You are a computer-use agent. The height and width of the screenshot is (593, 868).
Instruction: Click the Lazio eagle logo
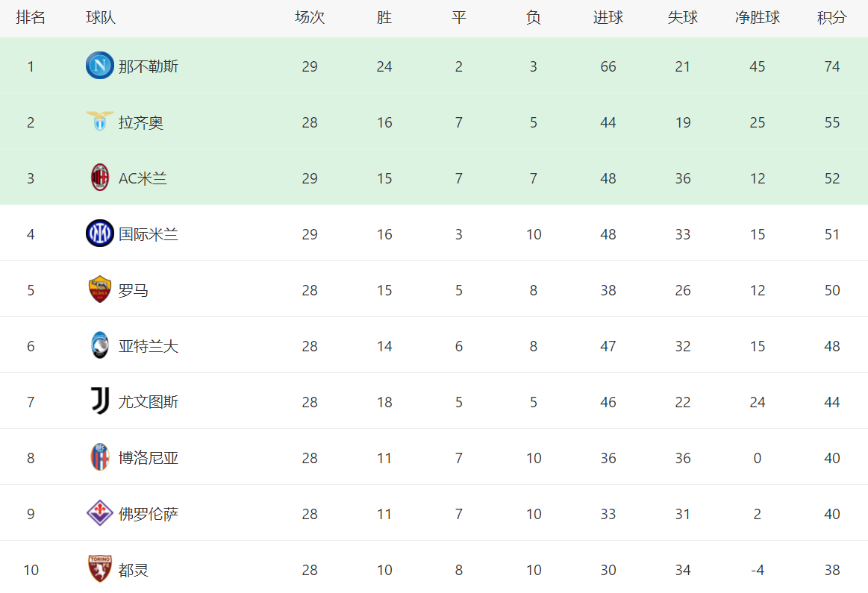99,122
